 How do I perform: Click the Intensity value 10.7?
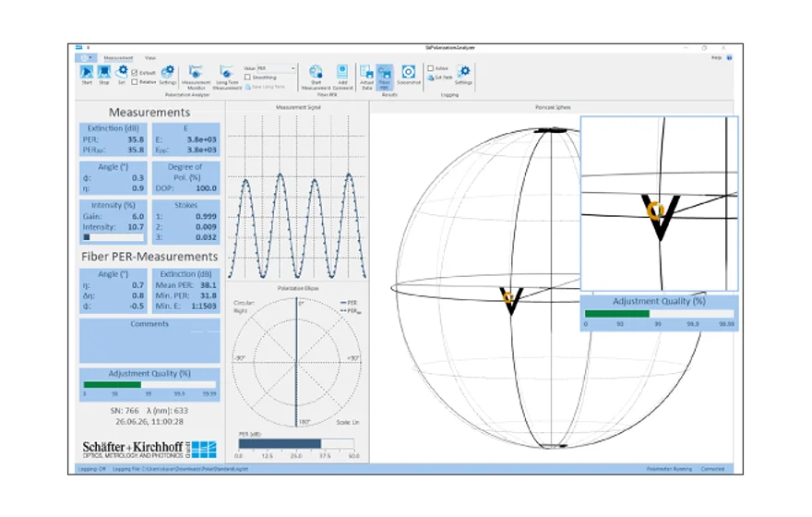[x=136, y=227]
